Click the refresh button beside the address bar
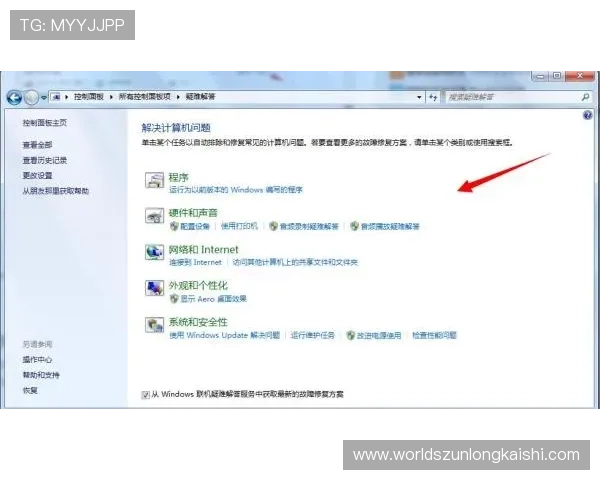 point(433,97)
